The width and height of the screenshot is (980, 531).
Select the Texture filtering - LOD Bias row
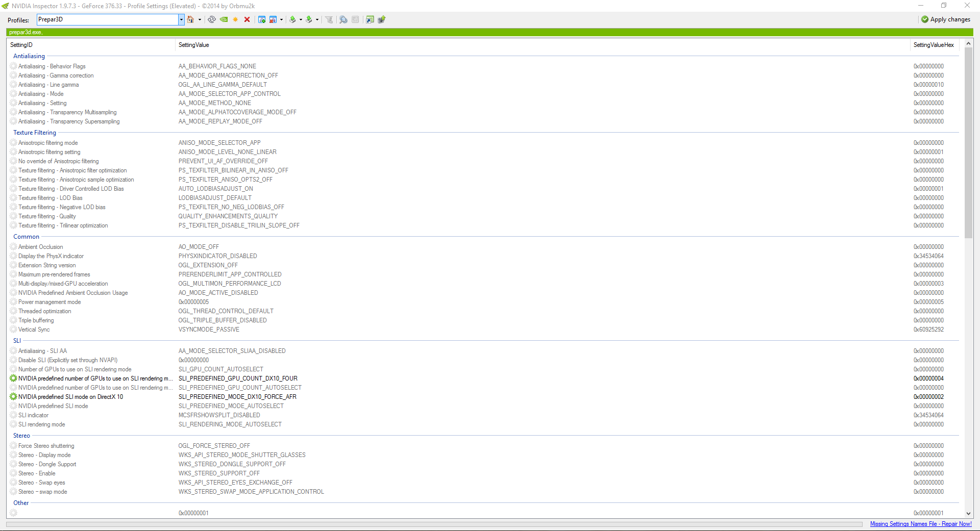(484, 198)
